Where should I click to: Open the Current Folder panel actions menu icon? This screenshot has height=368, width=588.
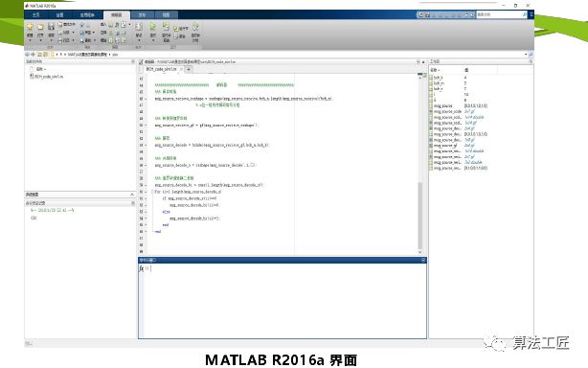[x=133, y=61]
